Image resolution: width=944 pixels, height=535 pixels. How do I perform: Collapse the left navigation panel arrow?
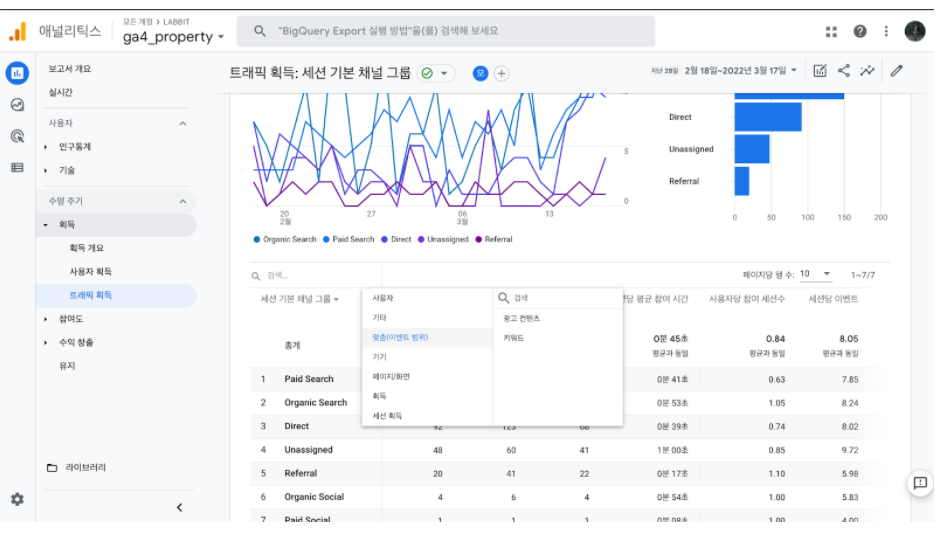[179, 507]
